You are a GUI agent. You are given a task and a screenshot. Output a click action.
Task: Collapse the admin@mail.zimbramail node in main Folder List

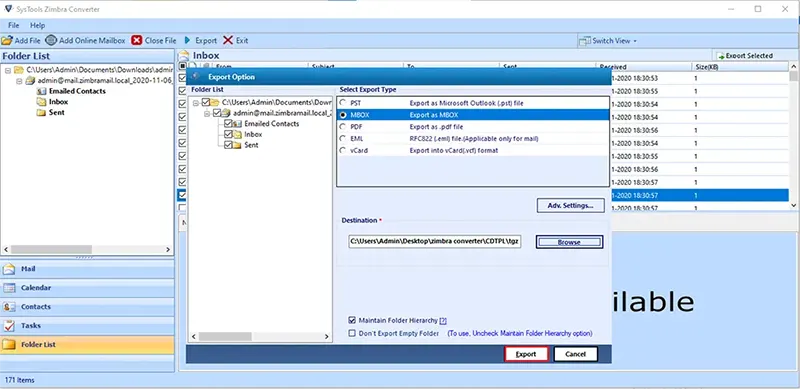coord(19,81)
